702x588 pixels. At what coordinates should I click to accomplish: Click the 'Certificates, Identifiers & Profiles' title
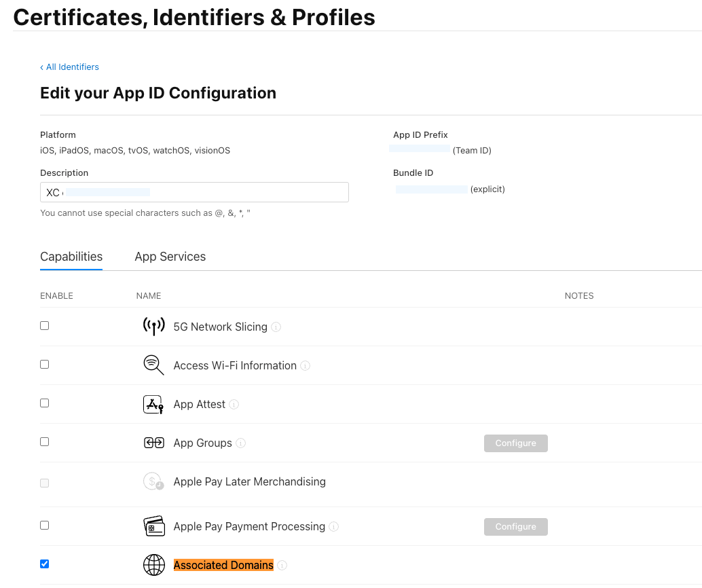[194, 18]
